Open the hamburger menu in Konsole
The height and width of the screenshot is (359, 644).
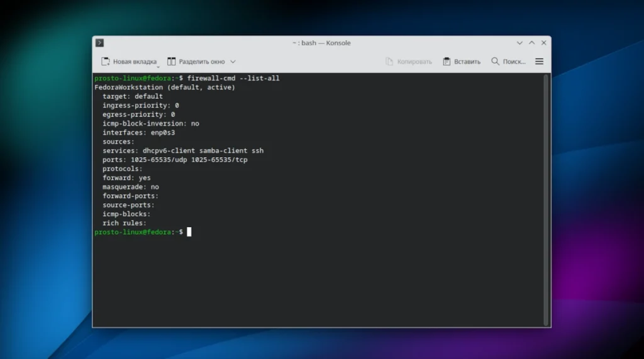click(539, 62)
